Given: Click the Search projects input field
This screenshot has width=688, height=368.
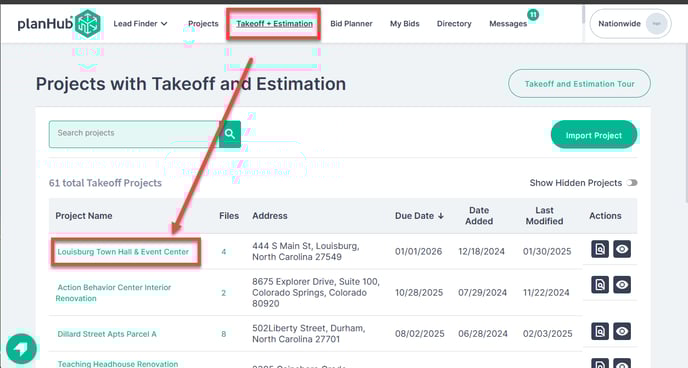Looking at the screenshot, I should pyautogui.click(x=134, y=134).
